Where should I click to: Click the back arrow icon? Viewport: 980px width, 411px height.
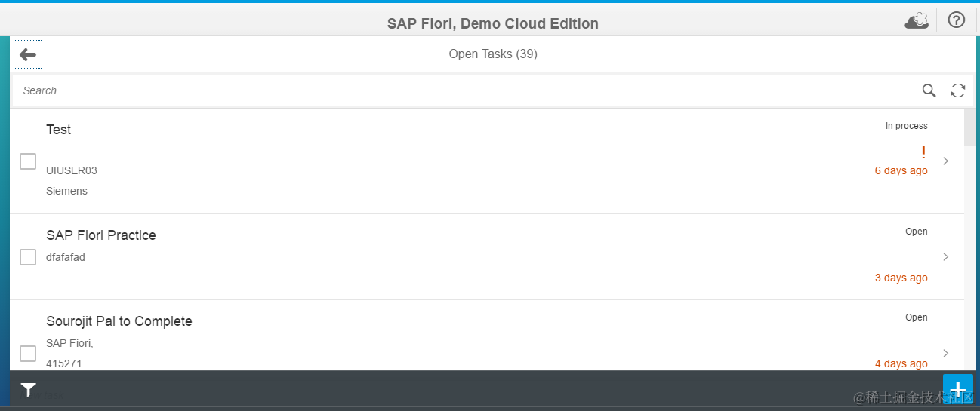point(28,54)
